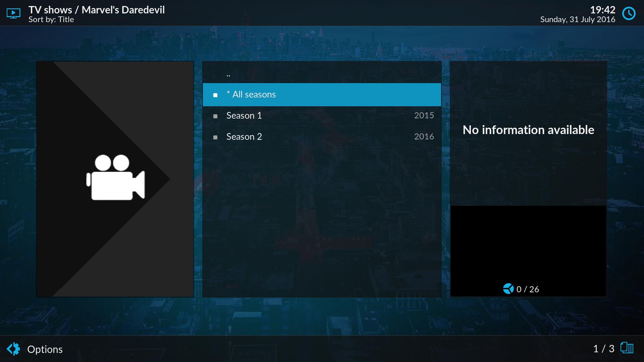The image size is (644, 362).
Task: Click the watched-count icon beside 0 / 26
Action: 508,289
